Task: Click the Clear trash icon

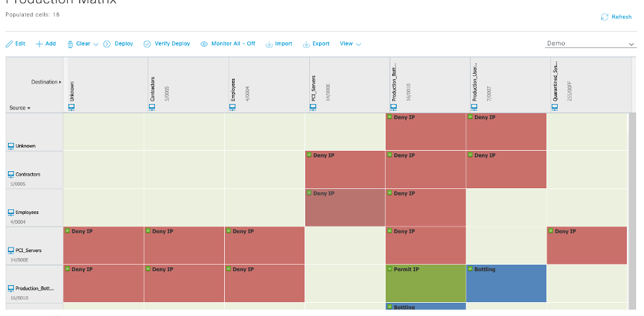Action: [x=71, y=44]
